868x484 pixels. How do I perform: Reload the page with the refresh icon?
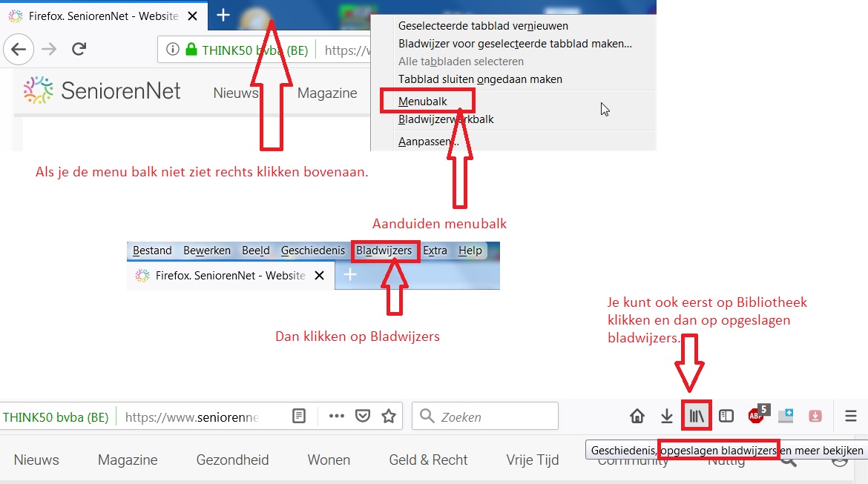point(79,50)
